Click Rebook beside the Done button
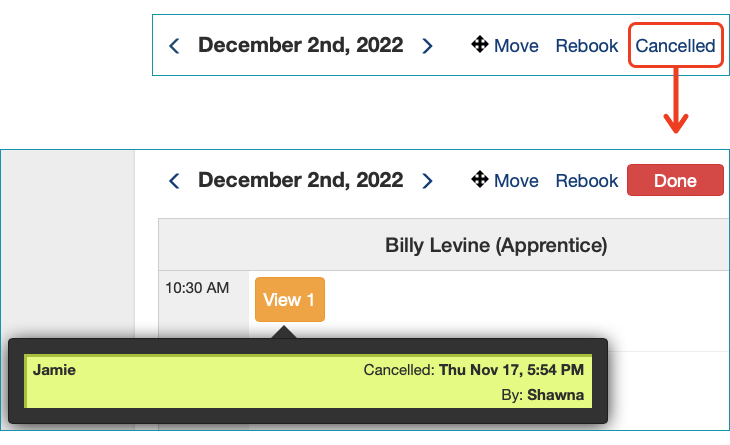This screenshot has width=730, height=445. tap(587, 181)
